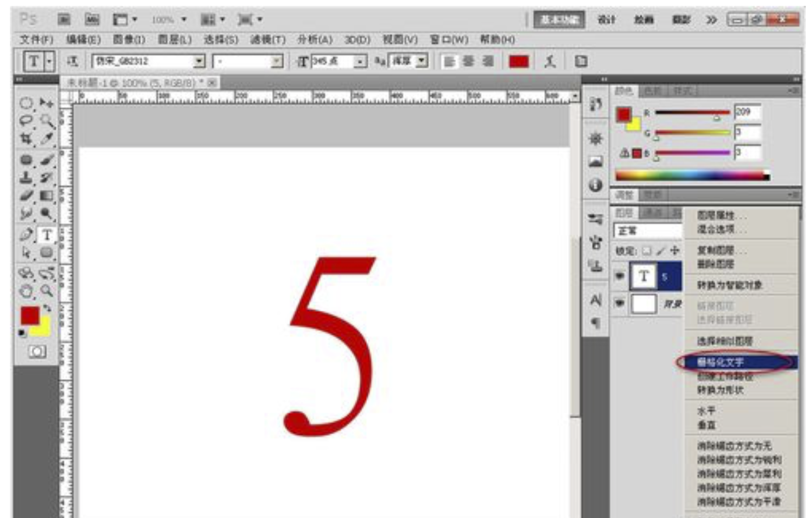
Task: Select the History Brush tool
Action: click(x=47, y=178)
